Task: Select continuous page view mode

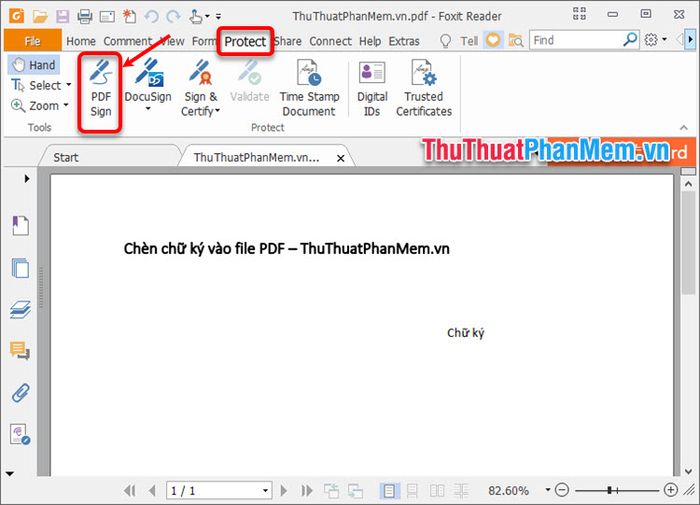Action: coord(412,491)
